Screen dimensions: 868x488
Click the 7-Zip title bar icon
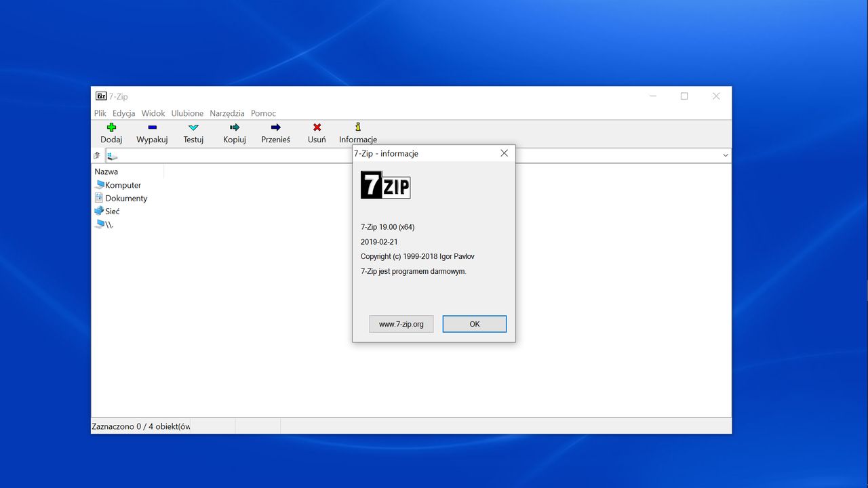tap(101, 96)
